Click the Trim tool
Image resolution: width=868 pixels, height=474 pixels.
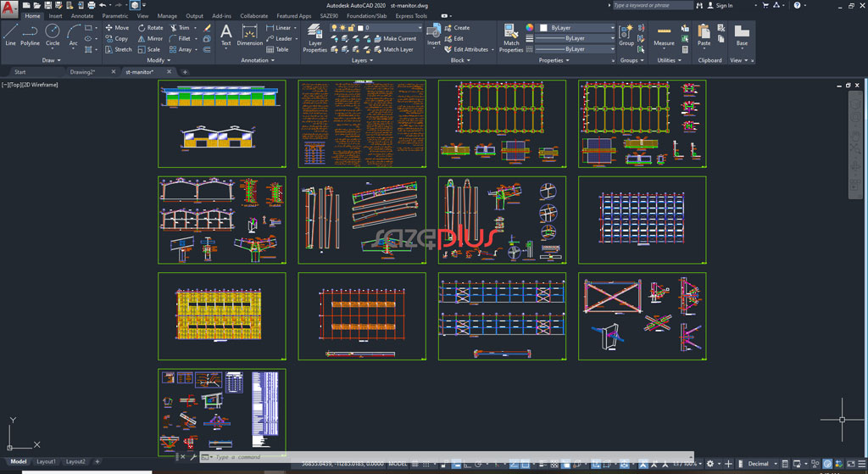180,28
